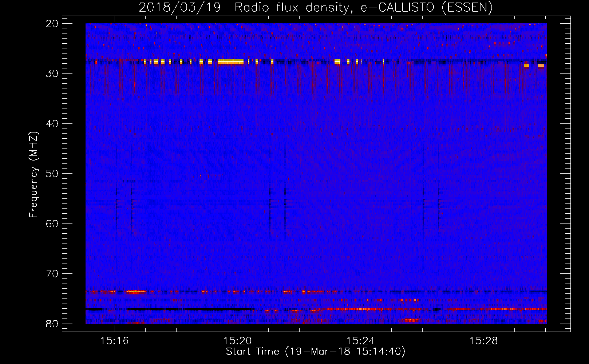Select the 70 MHz frequency tick label
This screenshot has width=589, height=364.
(52, 274)
